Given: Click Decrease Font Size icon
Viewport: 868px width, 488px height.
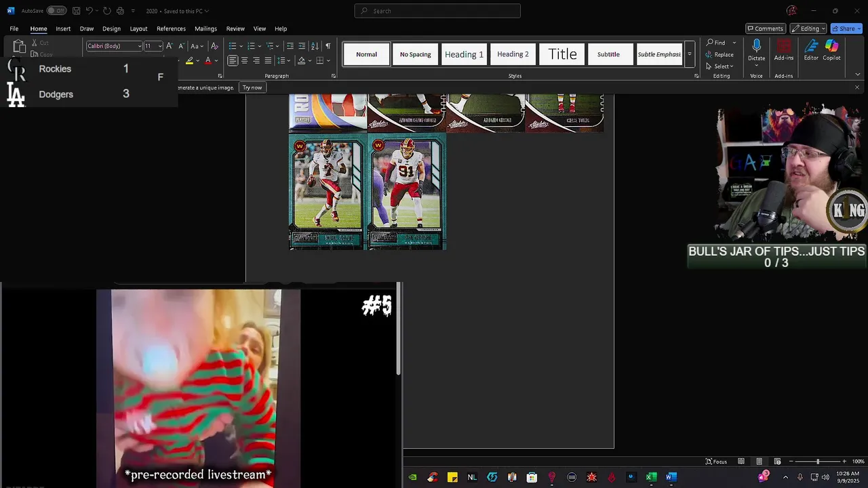Looking at the screenshot, I should point(181,46).
